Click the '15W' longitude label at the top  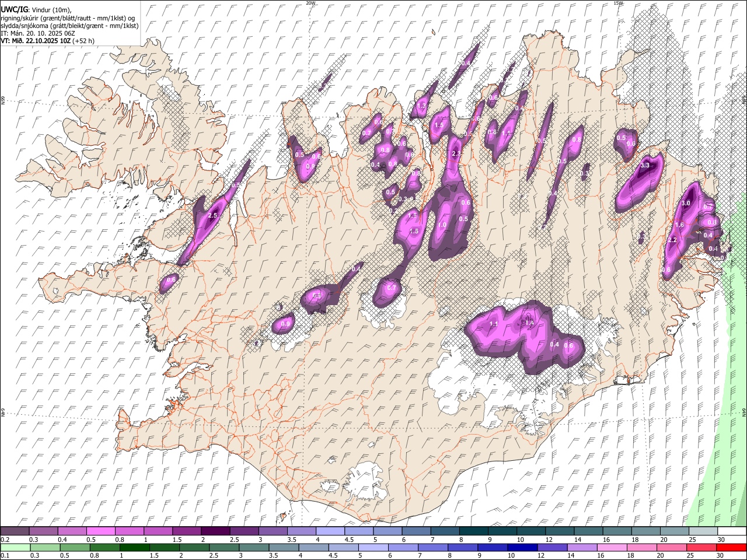pyautogui.click(x=618, y=3)
